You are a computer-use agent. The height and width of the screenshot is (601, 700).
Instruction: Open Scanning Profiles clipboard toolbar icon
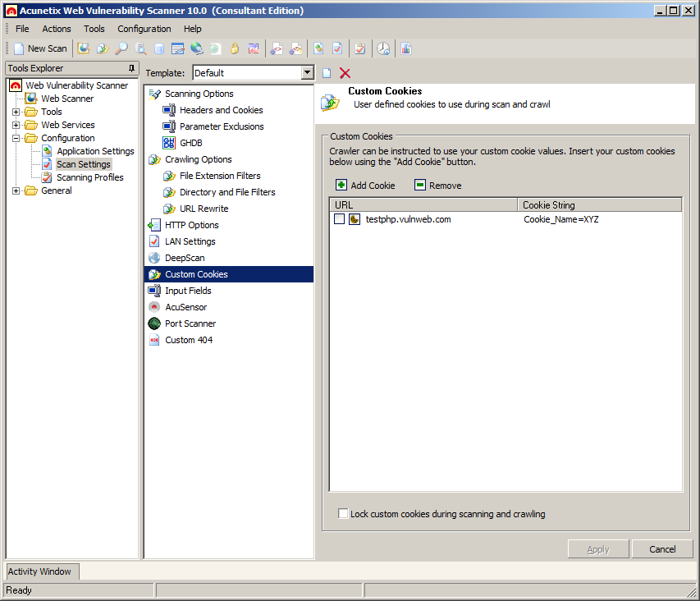tap(360, 48)
